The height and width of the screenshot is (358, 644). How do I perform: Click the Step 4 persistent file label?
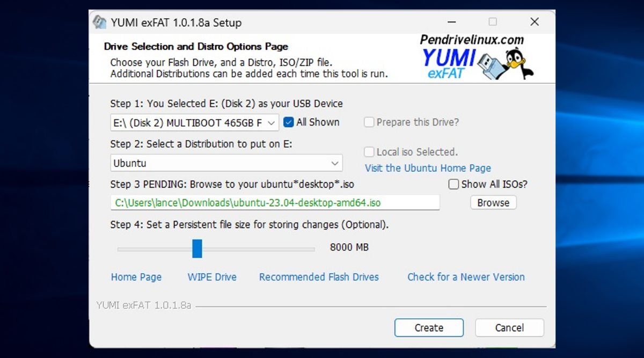(250, 225)
